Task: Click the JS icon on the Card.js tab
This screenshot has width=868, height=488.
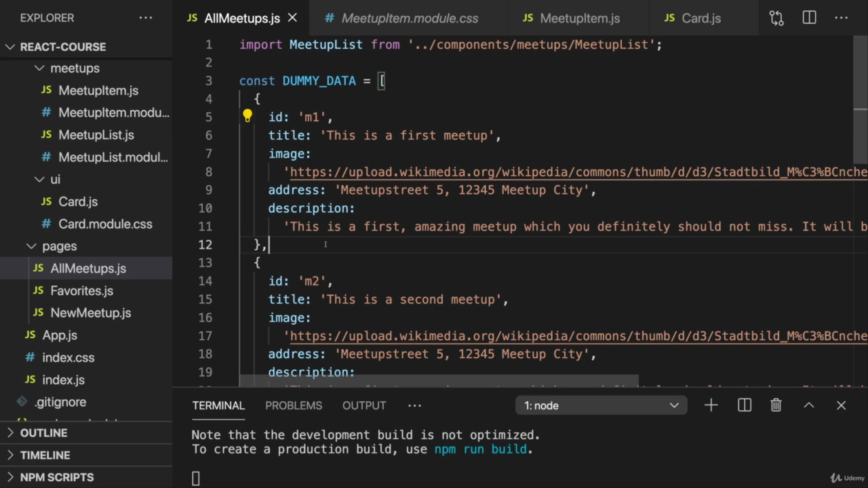Action: (669, 18)
